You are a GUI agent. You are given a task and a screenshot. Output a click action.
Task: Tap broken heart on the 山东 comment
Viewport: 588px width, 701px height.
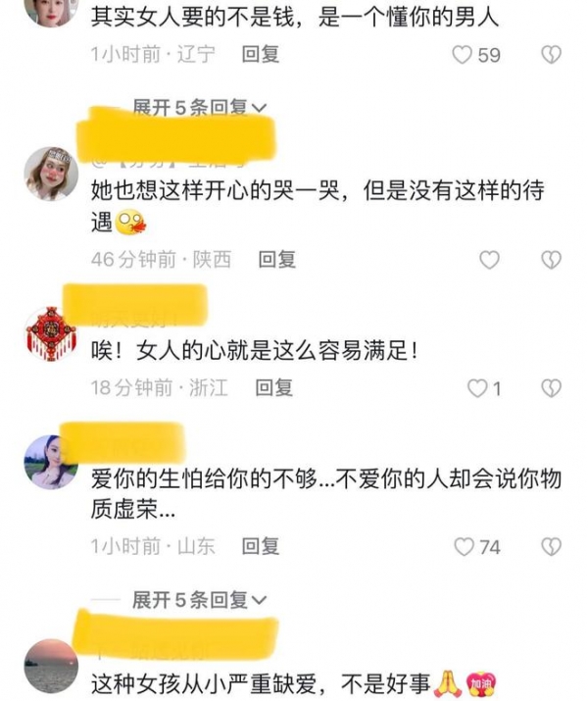[552, 547]
